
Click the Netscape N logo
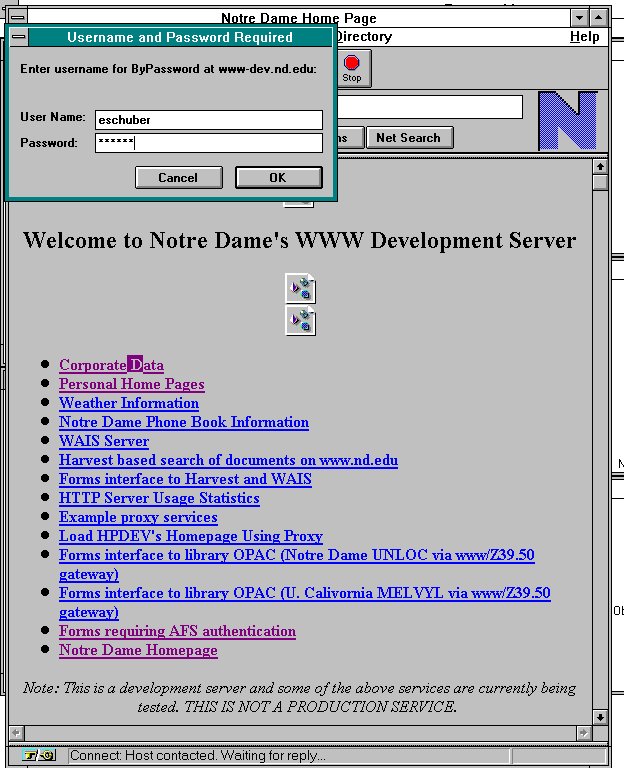point(568,120)
